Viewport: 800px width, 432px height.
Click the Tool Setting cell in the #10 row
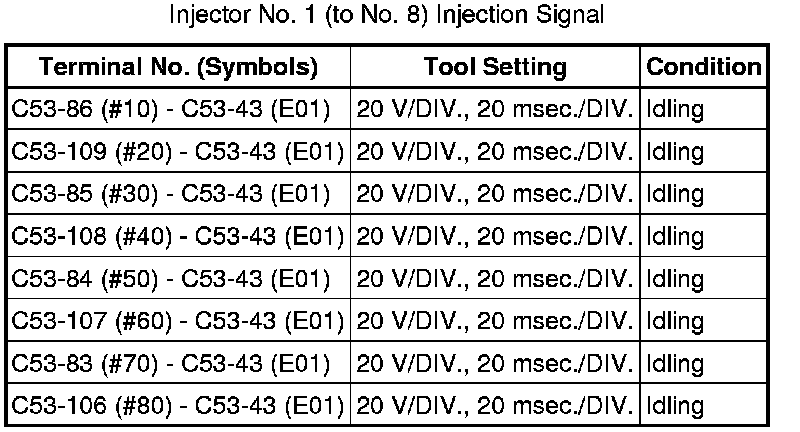(x=495, y=110)
